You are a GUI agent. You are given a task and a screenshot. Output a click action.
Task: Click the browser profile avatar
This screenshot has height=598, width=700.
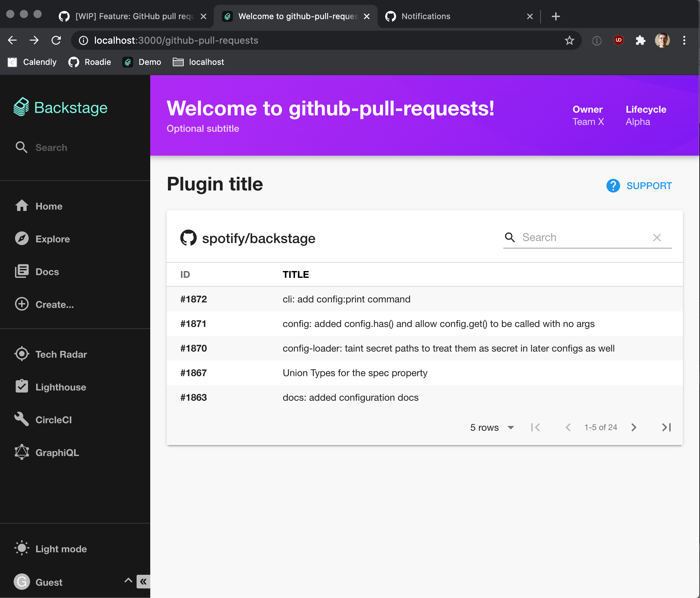pos(662,40)
